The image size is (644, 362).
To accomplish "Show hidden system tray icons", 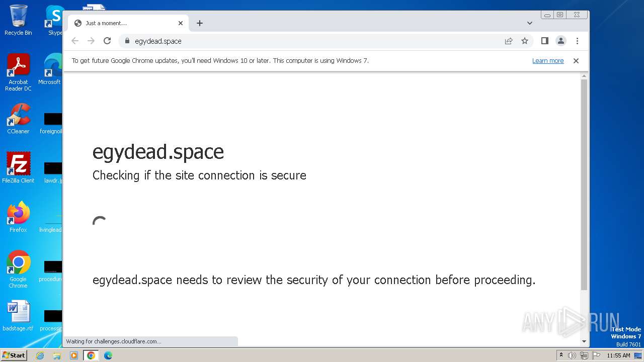I will click(x=561, y=355).
